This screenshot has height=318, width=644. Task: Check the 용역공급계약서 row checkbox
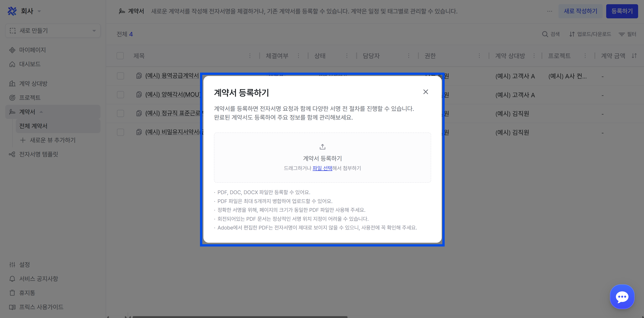click(x=120, y=76)
